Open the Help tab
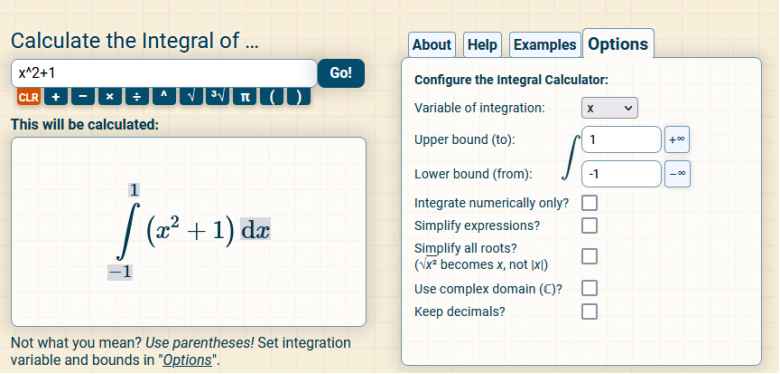Image resolution: width=780 pixels, height=374 pixels. coord(482,45)
